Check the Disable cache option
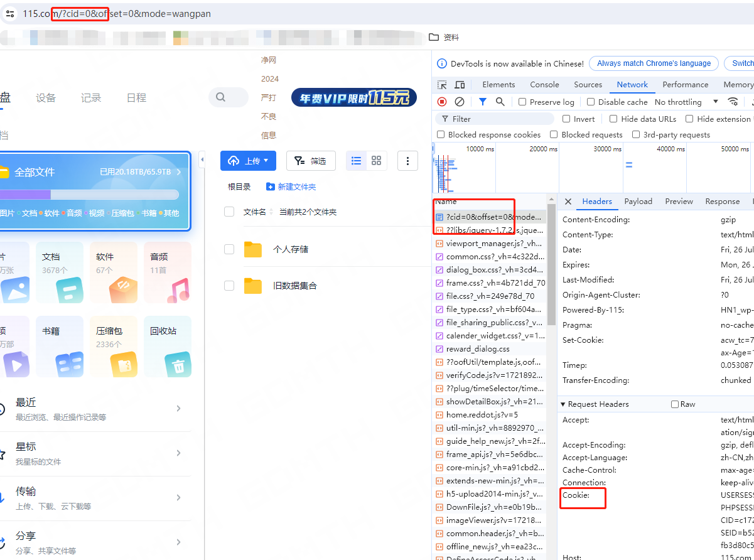Screen dimensions: 754x560 [591, 102]
